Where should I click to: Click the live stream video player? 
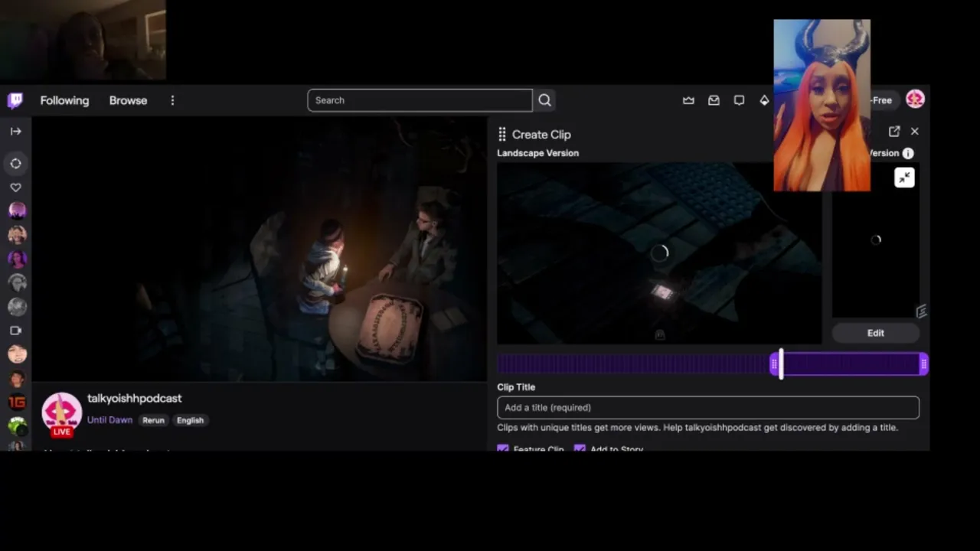(260, 249)
